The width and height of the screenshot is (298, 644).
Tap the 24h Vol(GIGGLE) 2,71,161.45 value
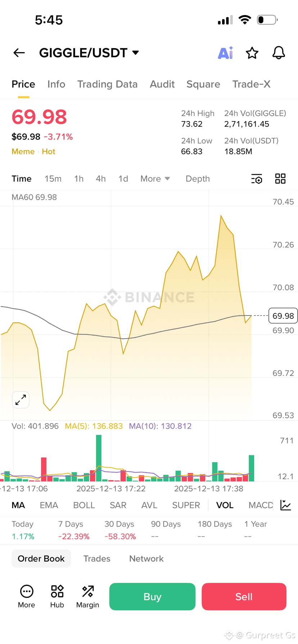point(247,124)
